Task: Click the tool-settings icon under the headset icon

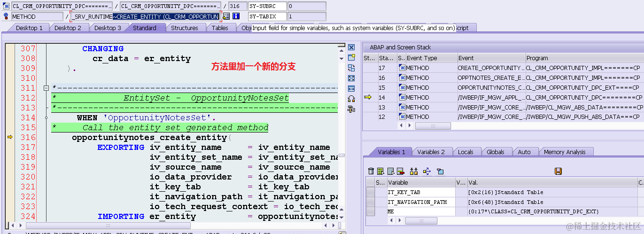Action: point(351,109)
